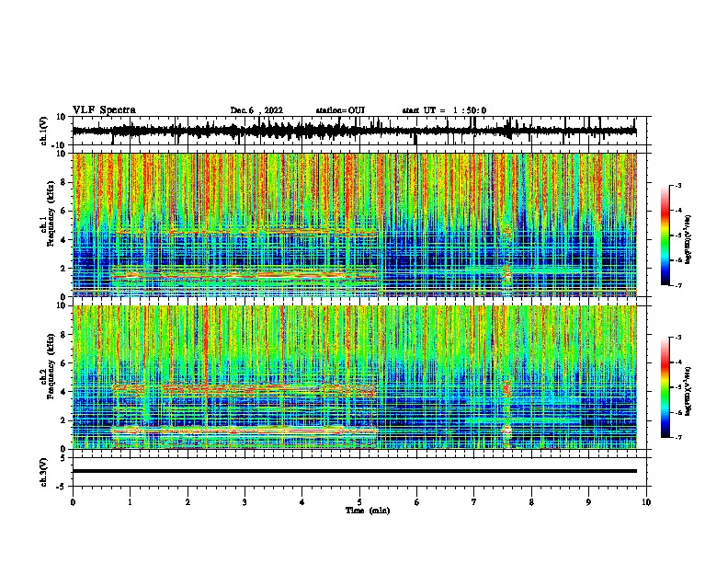
Task: Click the ch.1 color scale log(PSD) unit label
Action: [x=688, y=239]
